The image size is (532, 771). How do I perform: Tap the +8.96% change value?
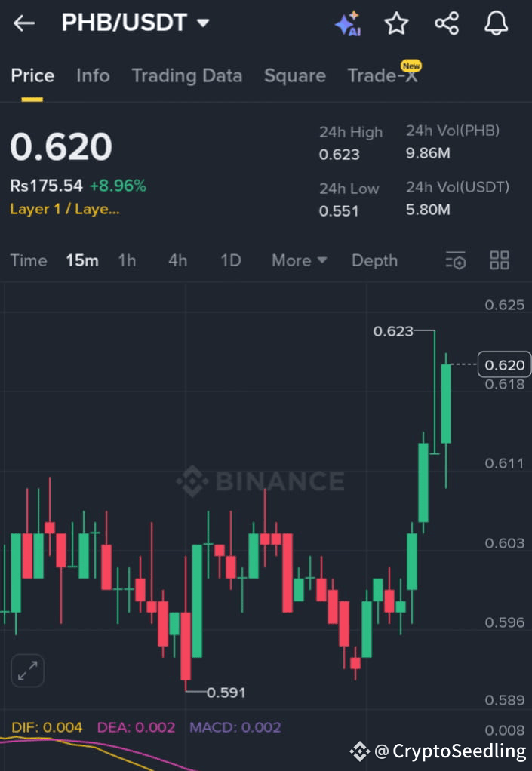coord(118,186)
